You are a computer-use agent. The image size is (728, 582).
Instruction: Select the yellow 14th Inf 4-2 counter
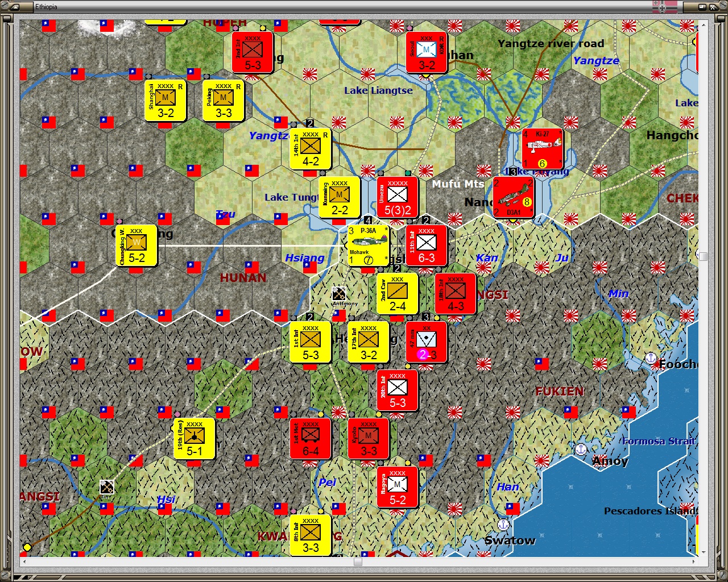[x=311, y=149]
